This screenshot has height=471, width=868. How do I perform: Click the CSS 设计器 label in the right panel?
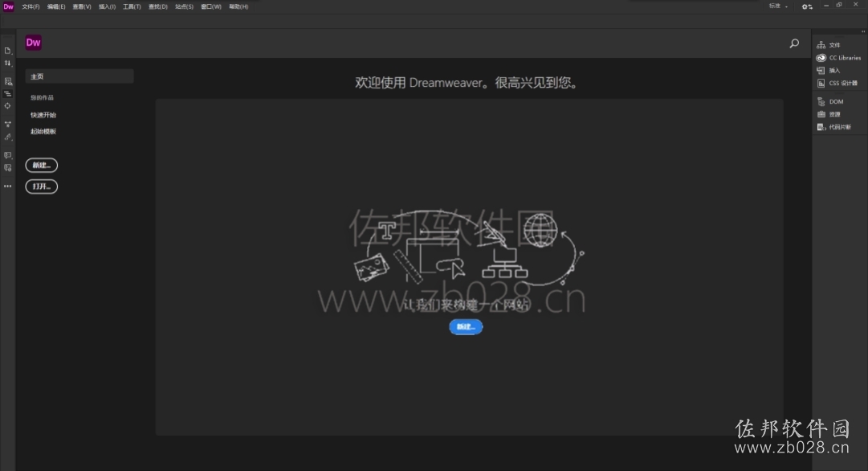pos(843,83)
